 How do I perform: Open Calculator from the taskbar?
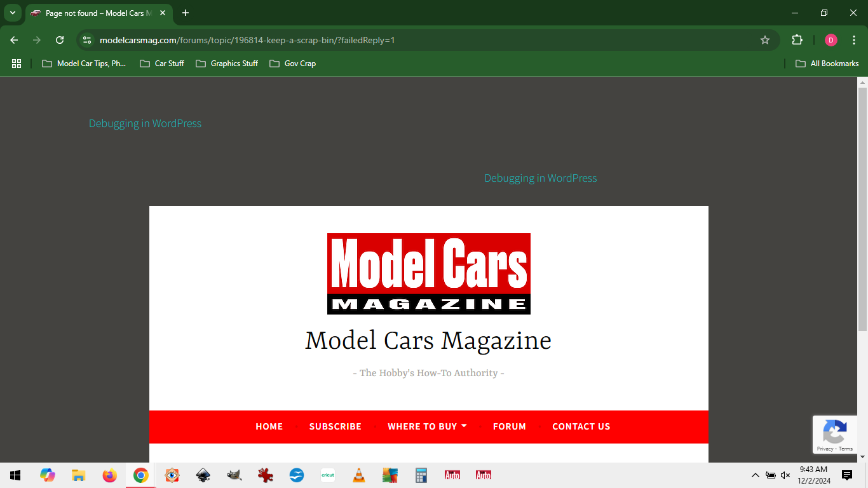click(421, 475)
